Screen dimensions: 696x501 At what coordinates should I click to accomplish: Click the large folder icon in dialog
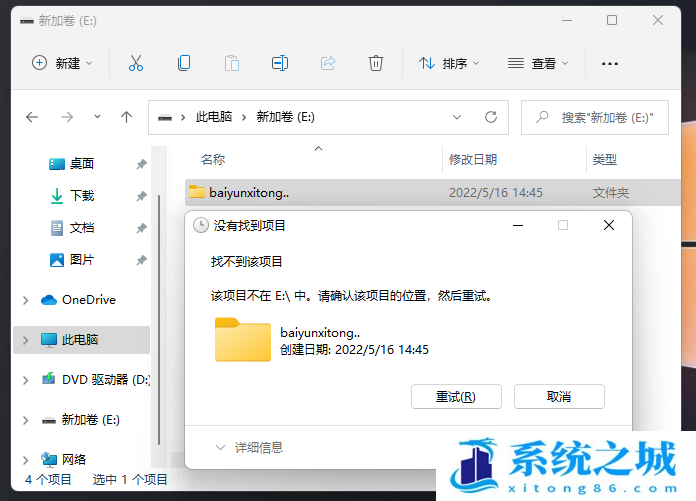pos(243,339)
